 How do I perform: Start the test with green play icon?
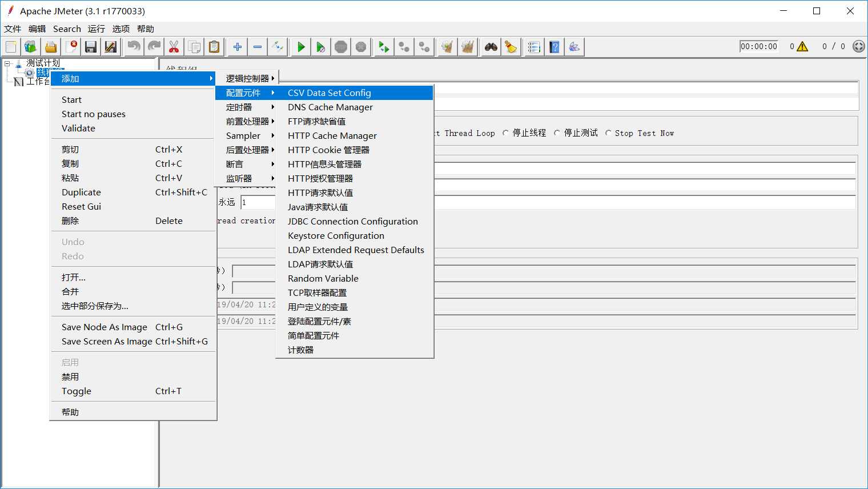301,47
